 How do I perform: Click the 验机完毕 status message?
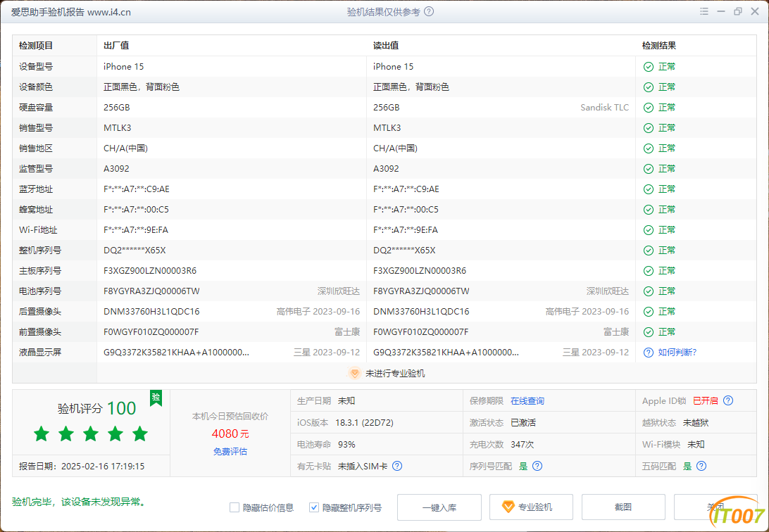(80, 502)
